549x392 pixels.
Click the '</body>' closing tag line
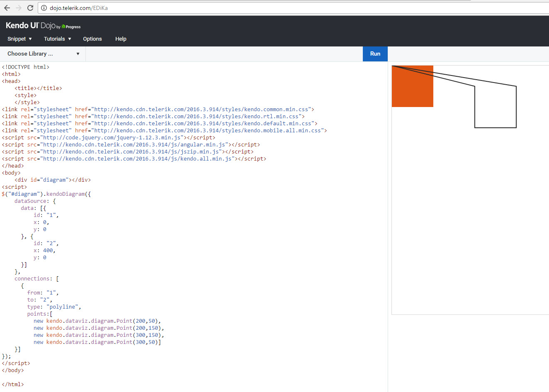coord(13,370)
